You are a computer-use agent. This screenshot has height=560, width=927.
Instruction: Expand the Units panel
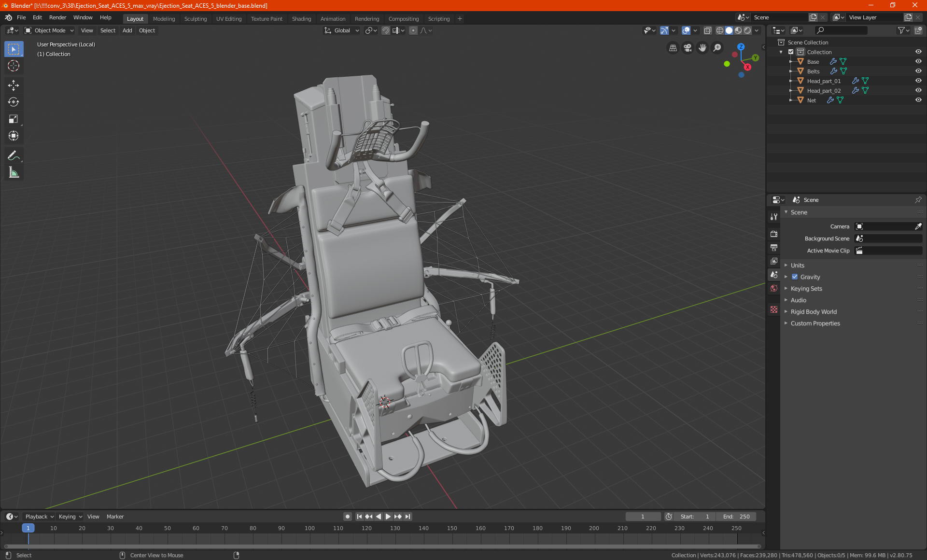point(797,265)
